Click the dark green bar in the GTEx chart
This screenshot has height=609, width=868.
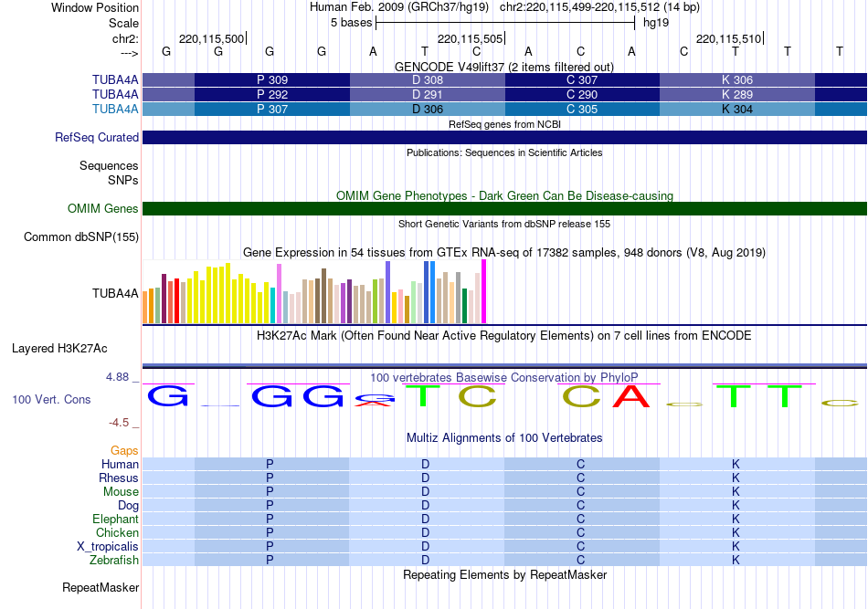point(464,306)
